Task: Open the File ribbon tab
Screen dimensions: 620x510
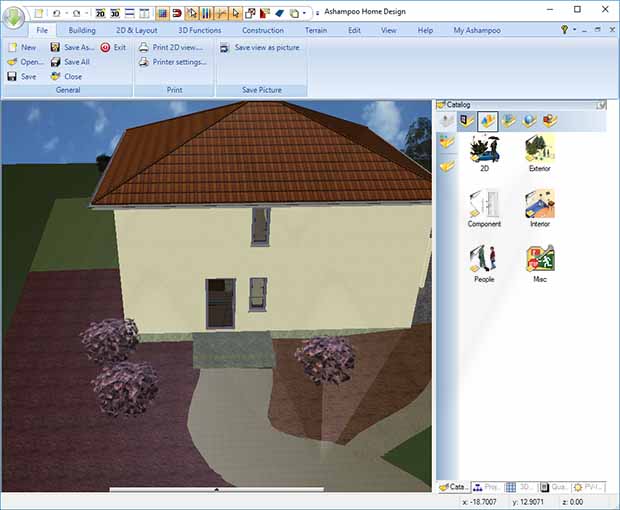Action: click(x=42, y=30)
